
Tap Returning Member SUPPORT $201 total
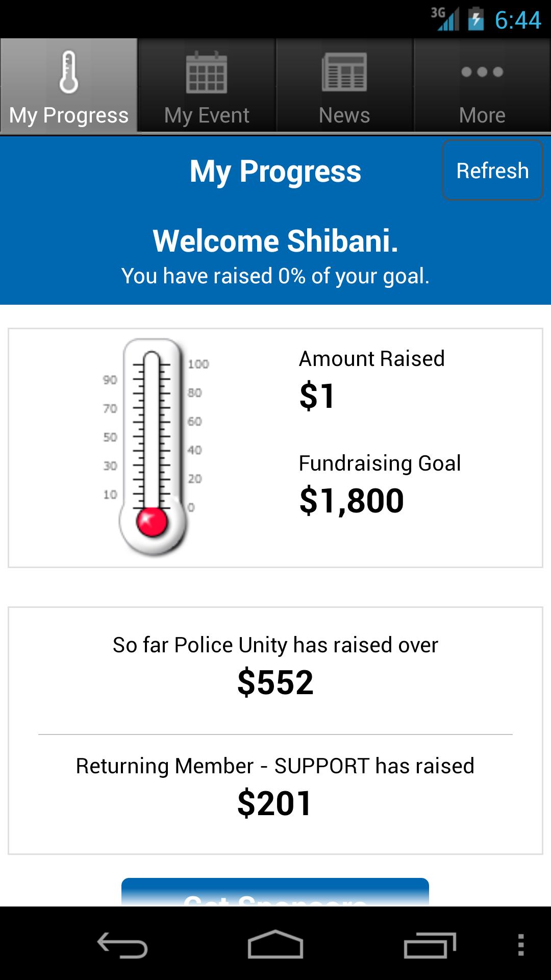click(x=274, y=803)
